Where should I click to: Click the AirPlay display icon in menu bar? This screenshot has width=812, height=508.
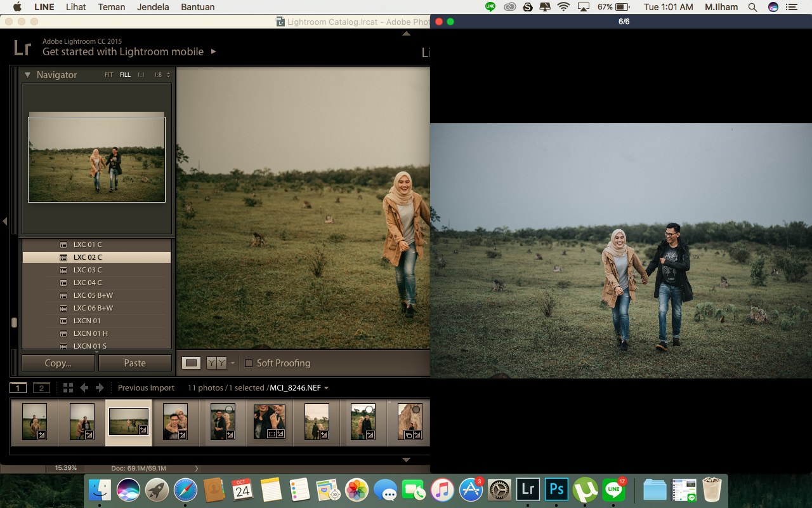coord(584,7)
